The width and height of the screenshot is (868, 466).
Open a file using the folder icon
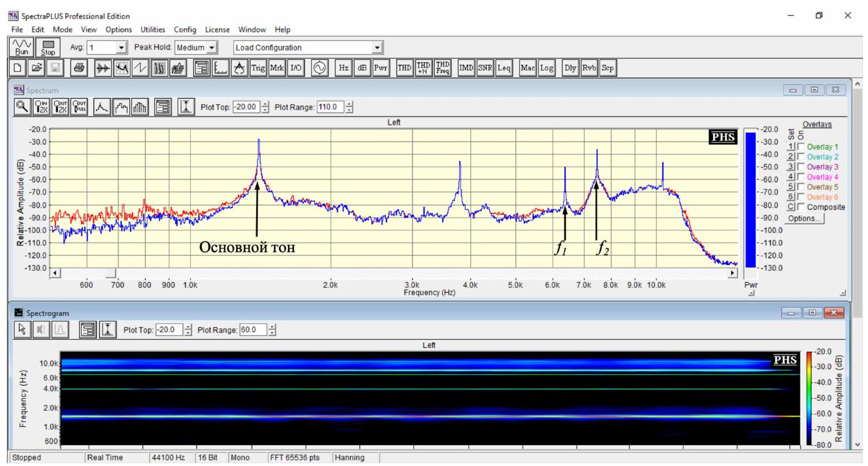click(x=37, y=68)
